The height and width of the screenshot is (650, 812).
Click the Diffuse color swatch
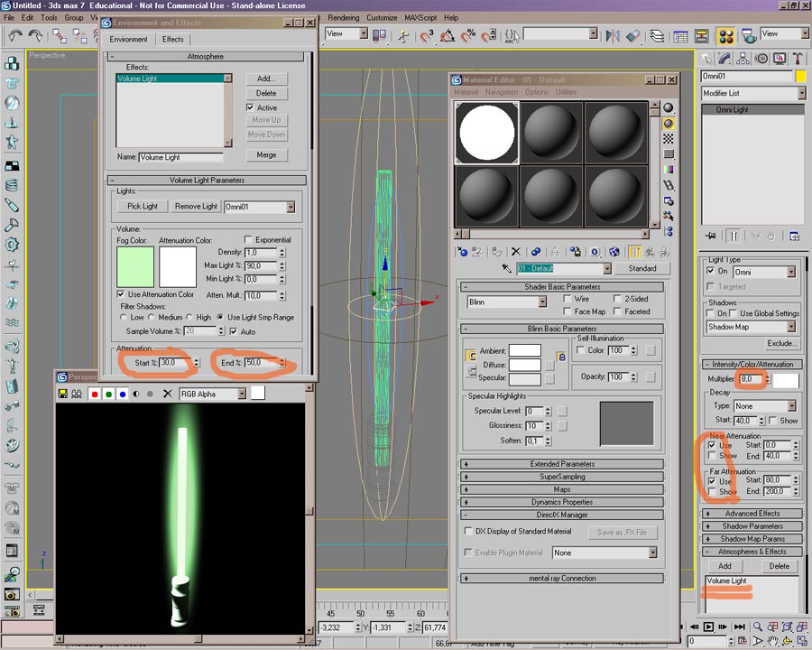524,365
